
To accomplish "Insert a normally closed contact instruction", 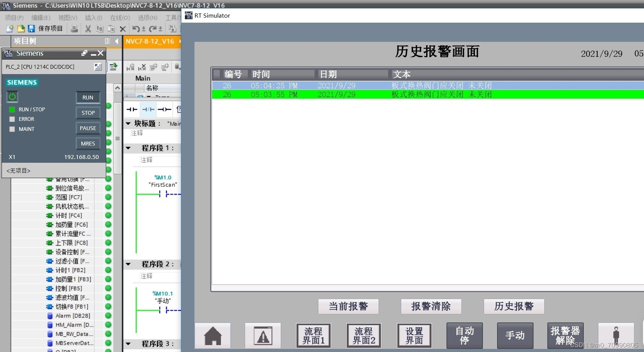I will pyautogui.click(x=148, y=109).
